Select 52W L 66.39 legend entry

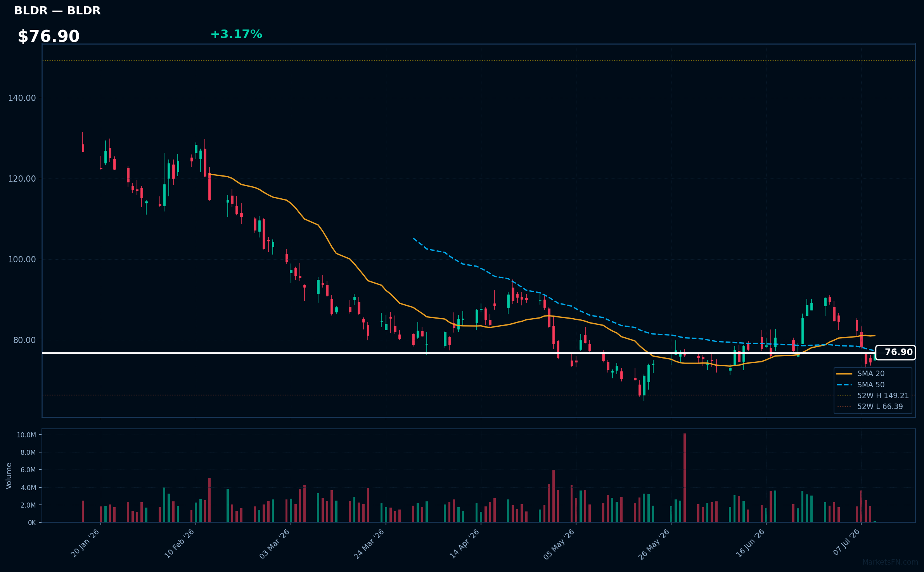coord(870,407)
